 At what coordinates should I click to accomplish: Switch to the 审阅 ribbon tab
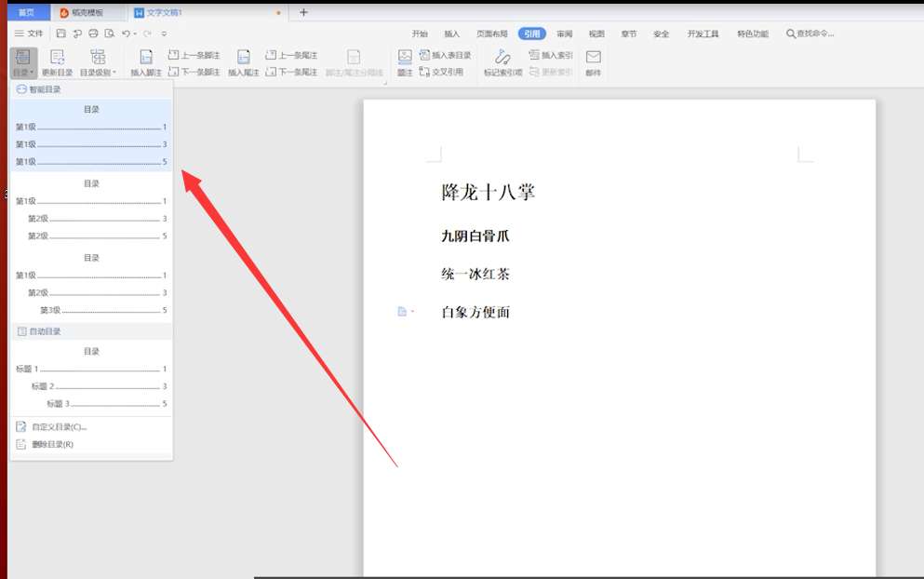pos(565,34)
